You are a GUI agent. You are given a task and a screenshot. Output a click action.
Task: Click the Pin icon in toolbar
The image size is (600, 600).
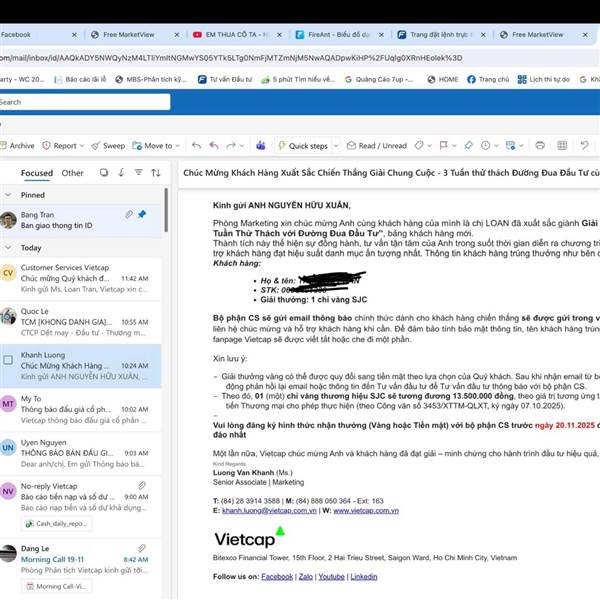tap(468, 145)
